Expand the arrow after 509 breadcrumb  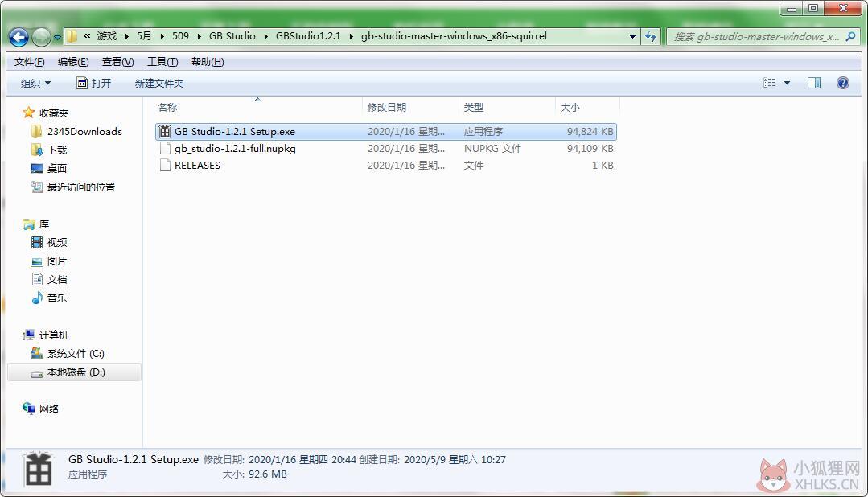(199, 36)
